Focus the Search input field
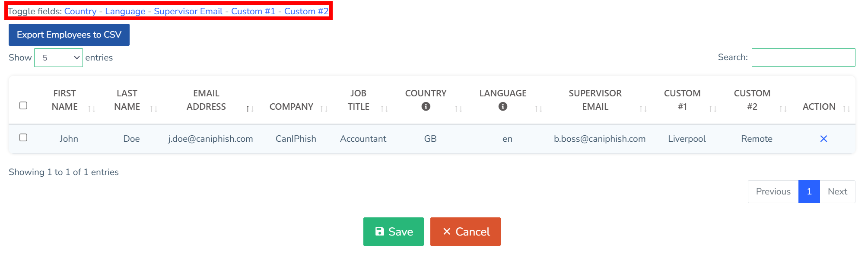The image size is (868, 258). tap(803, 57)
